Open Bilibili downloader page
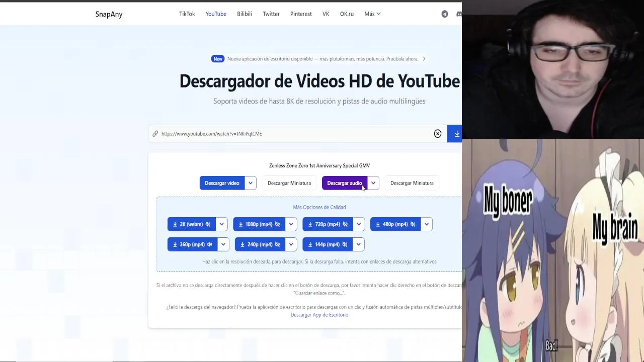644x362 pixels. (245, 14)
